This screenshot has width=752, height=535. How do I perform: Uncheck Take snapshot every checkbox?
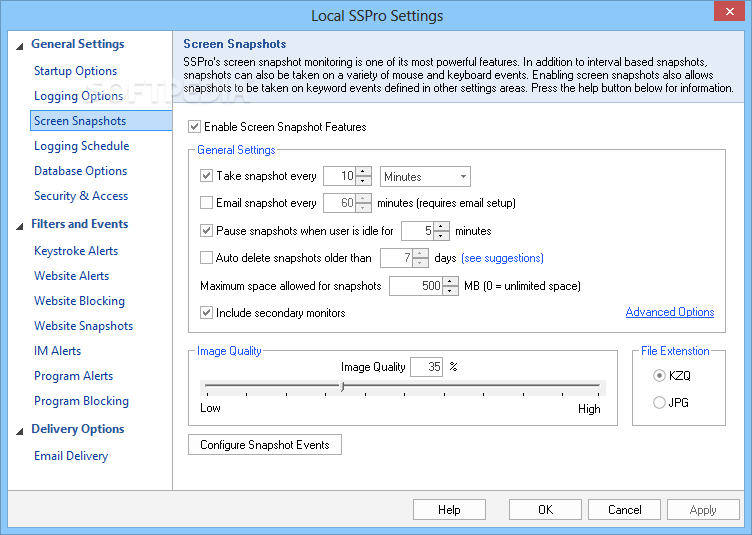coord(206,176)
